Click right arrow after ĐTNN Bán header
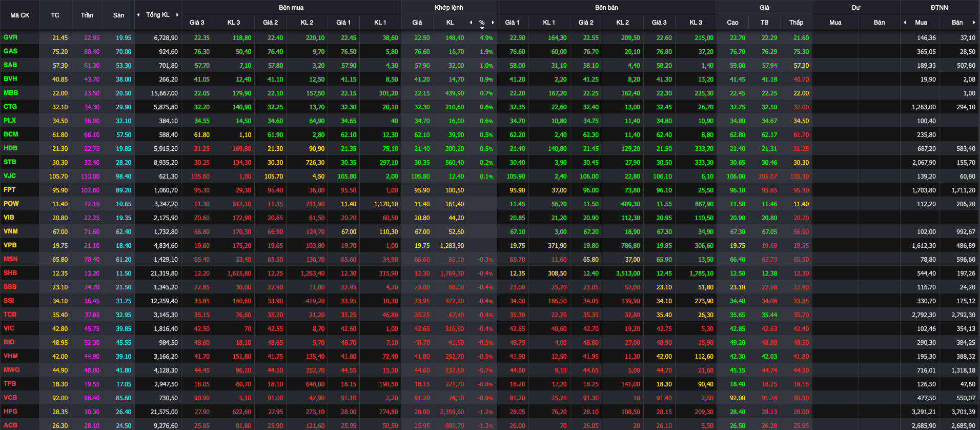 (x=974, y=23)
